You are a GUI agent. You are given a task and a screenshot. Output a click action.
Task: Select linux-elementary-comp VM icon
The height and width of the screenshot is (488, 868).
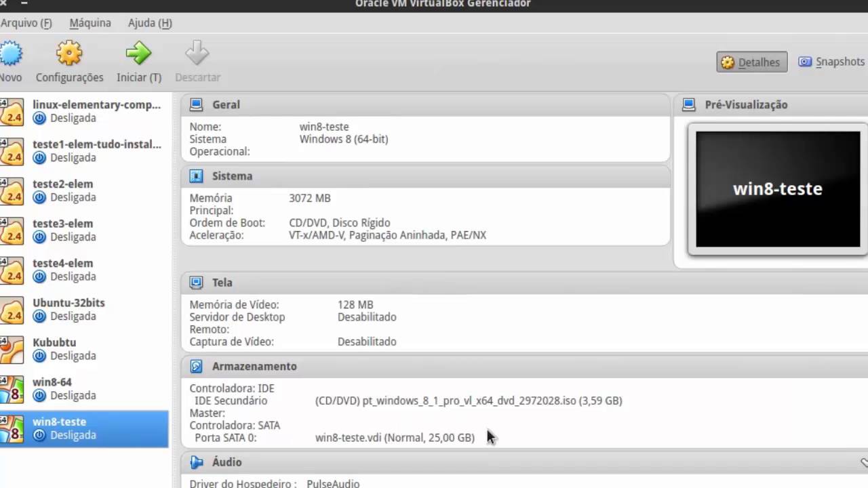12,112
